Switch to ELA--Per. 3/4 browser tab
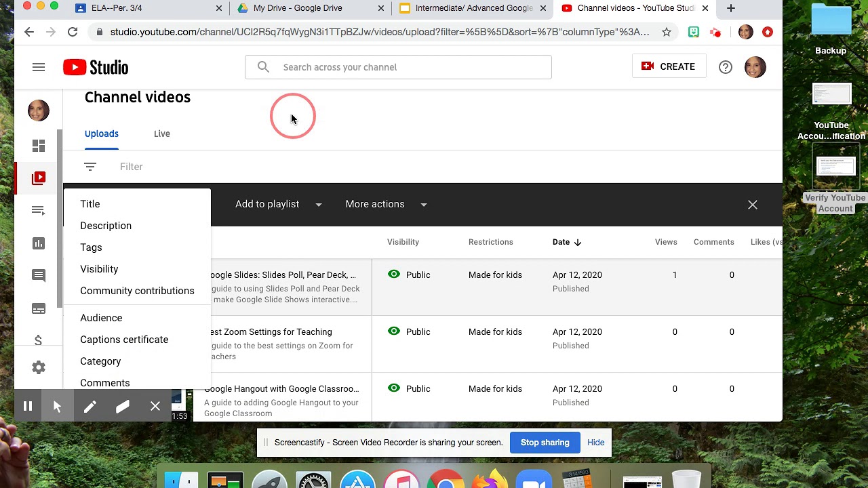 coord(148,8)
